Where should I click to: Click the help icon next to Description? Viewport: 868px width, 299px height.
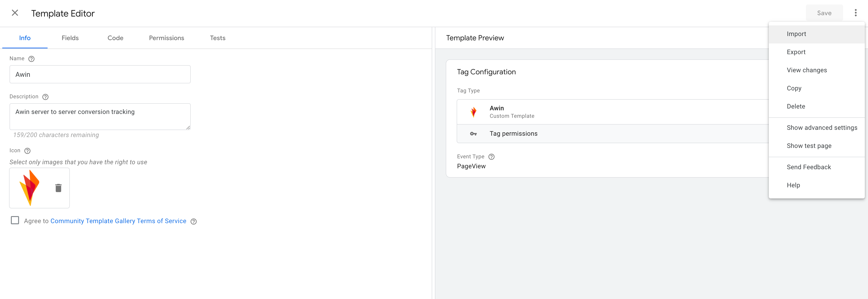[x=46, y=97]
